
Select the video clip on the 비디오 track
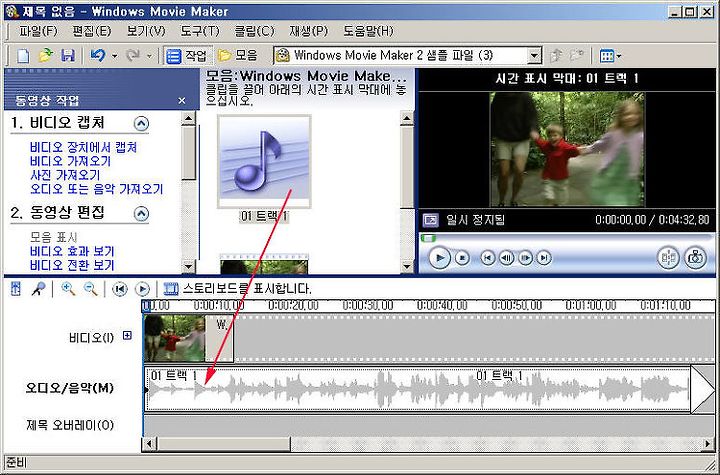[174, 339]
